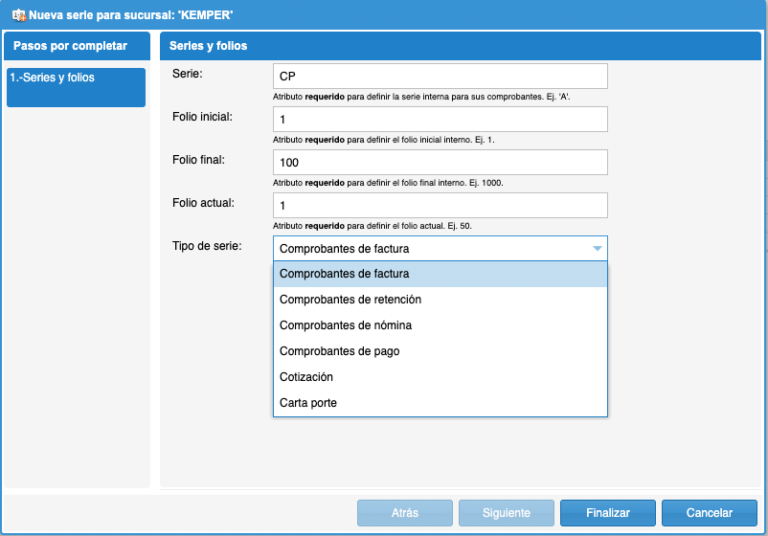
Task: Choose Comprobantes de retención from the list
Action: coord(440,300)
